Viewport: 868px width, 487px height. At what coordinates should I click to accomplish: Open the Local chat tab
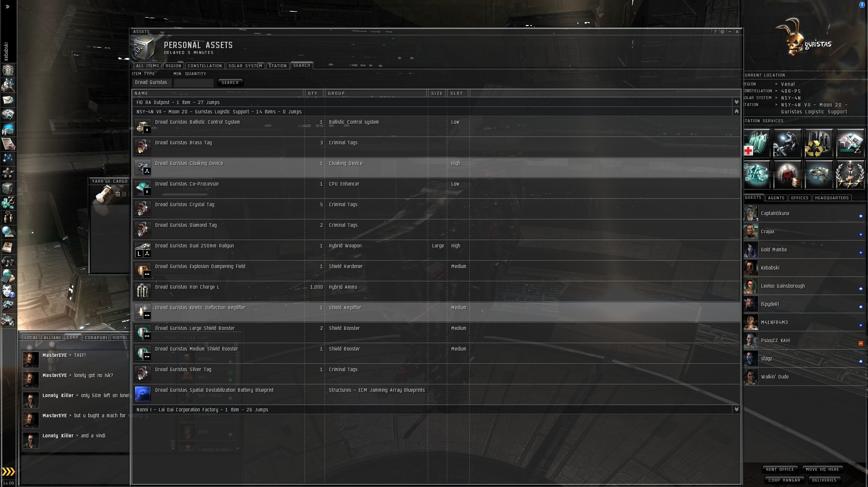pyautogui.click(x=31, y=338)
